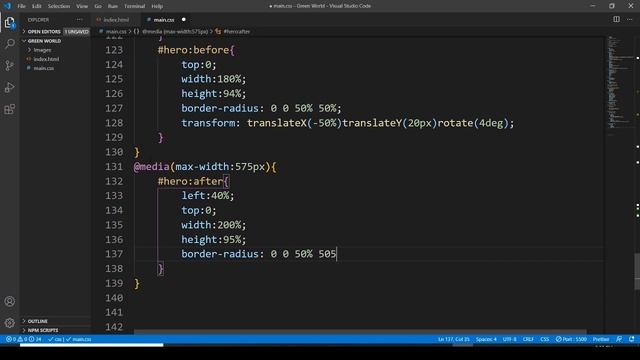Open the Accounts menu icon
Screen dimensions: 640x360
tap(9, 301)
